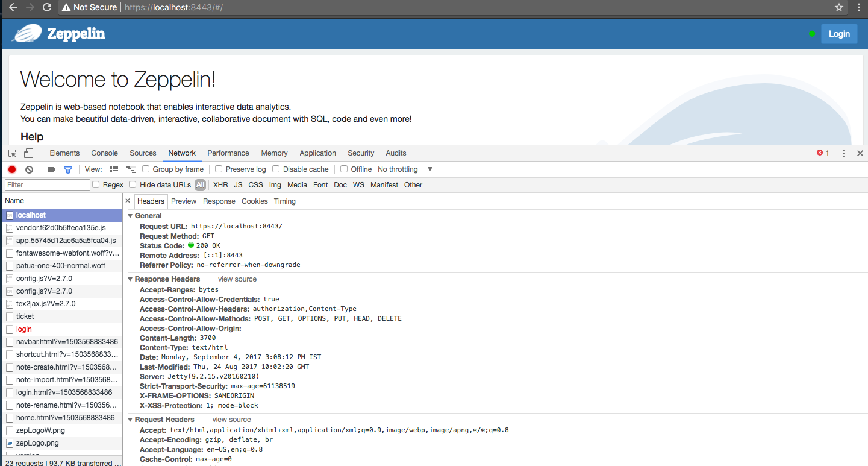Enable the Regex filter checkbox
The width and height of the screenshot is (868, 466).
pos(96,185)
